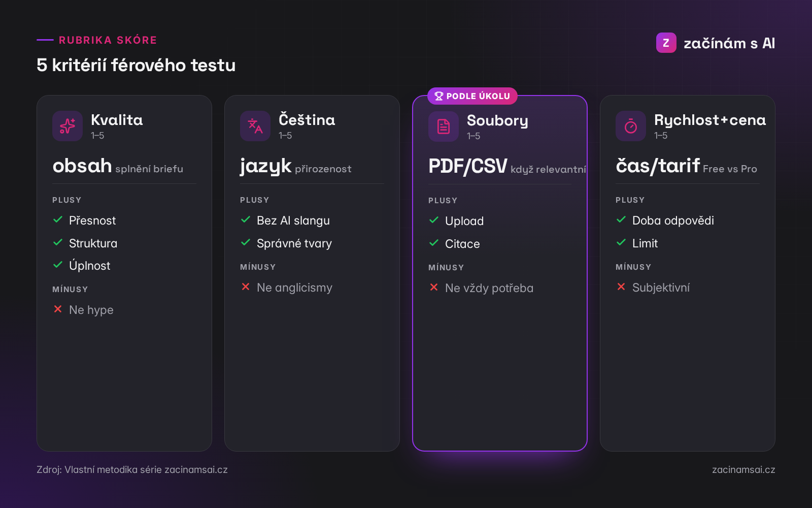Click the Bez AI slangu text
The height and width of the screenshot is (508, 812).
(293, 220)
